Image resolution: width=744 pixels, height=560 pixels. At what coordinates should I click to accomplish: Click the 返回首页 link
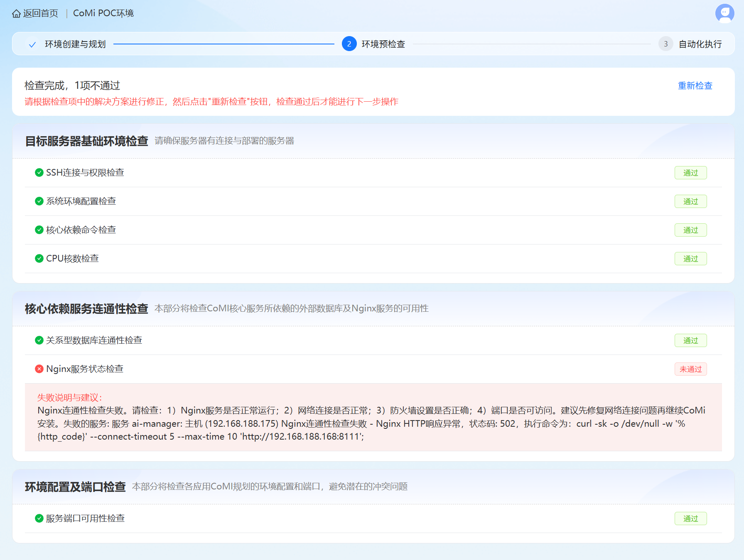40,13
